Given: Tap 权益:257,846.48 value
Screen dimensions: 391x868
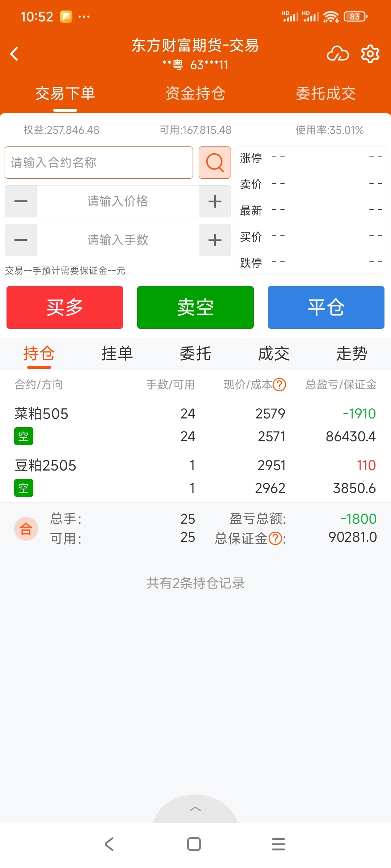Looking at the screenshot, I should pos(62,130).
